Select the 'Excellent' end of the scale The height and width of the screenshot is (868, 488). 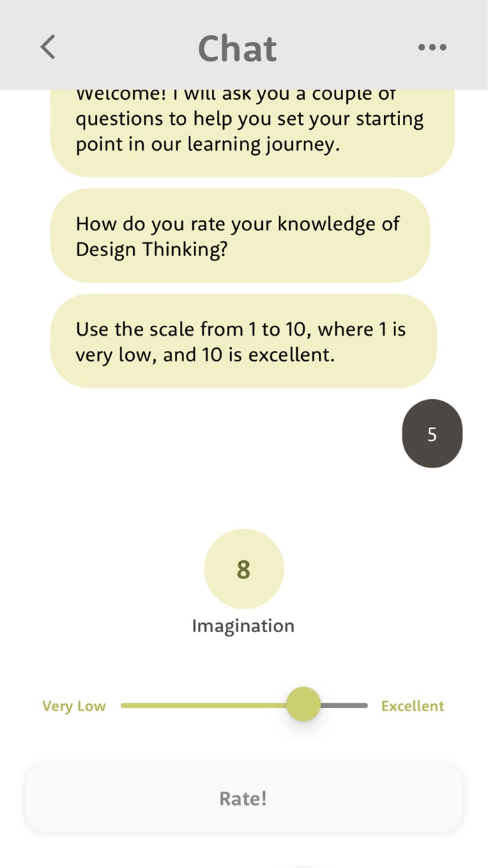click(x=413, y=705)
